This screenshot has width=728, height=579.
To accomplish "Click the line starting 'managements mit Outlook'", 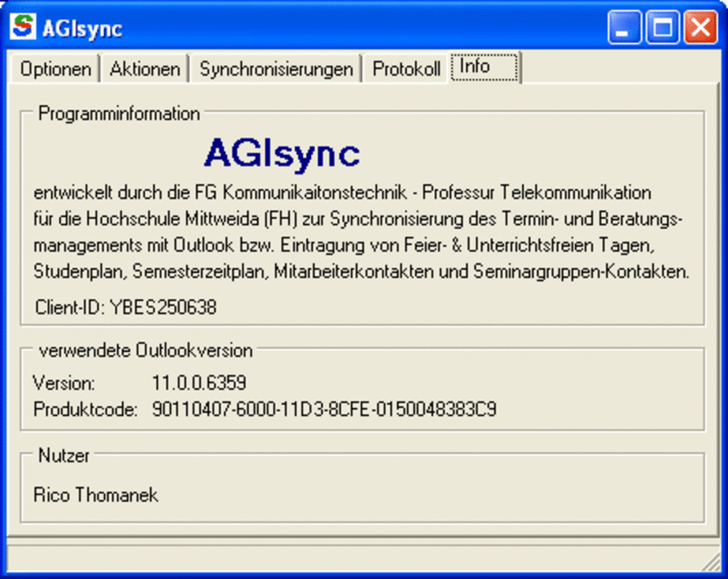I will 344,245.
